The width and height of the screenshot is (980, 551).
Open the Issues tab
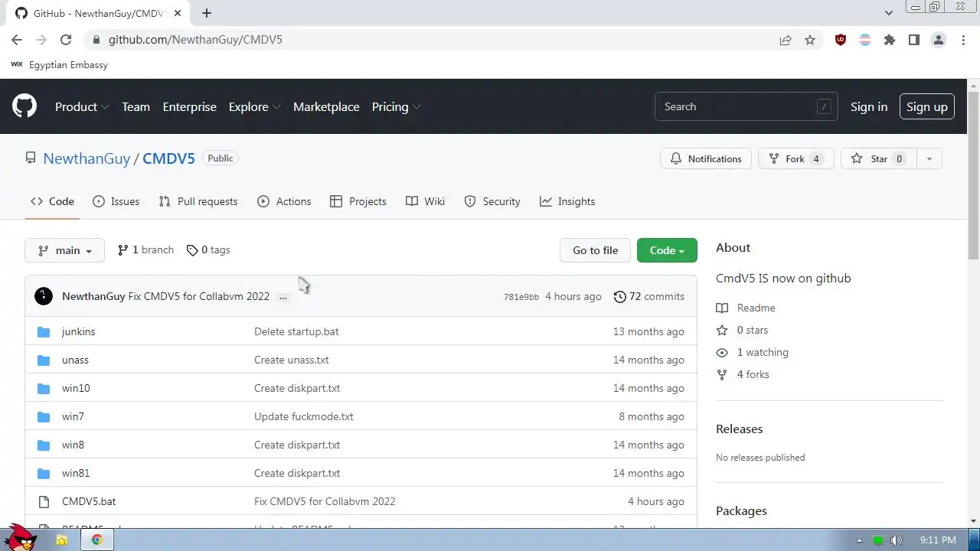point(116,201)
